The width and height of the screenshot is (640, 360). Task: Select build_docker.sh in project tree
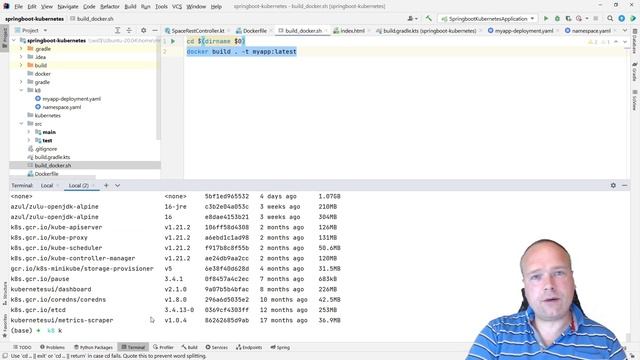coord(52,165)
